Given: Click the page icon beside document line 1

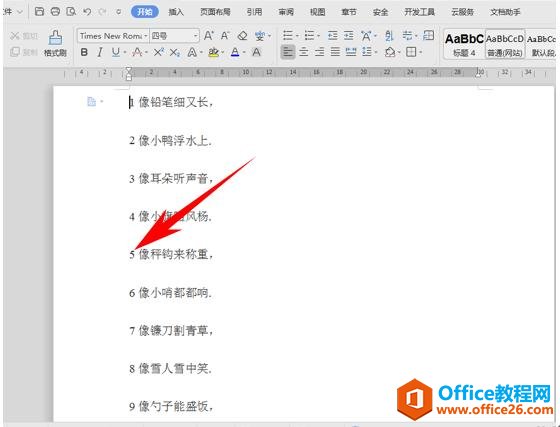Looking at the screenshot, I should (x=91, y=102).
